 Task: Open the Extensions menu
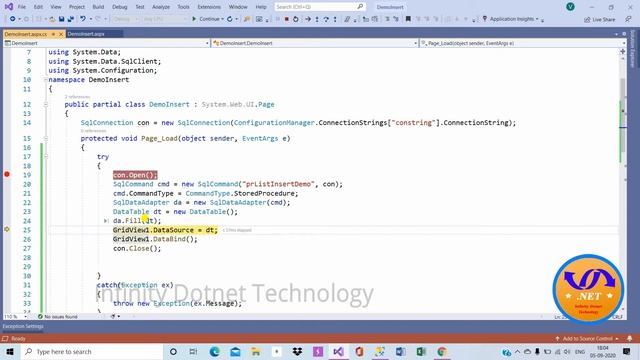click(209, 7)
